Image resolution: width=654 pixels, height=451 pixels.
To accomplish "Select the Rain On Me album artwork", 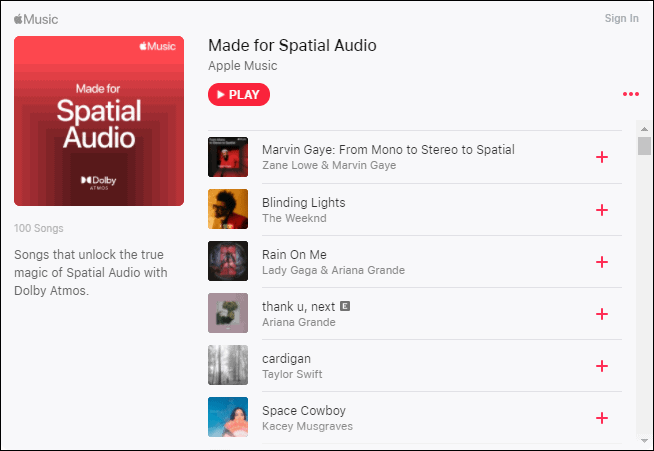I will coord(228,261).
